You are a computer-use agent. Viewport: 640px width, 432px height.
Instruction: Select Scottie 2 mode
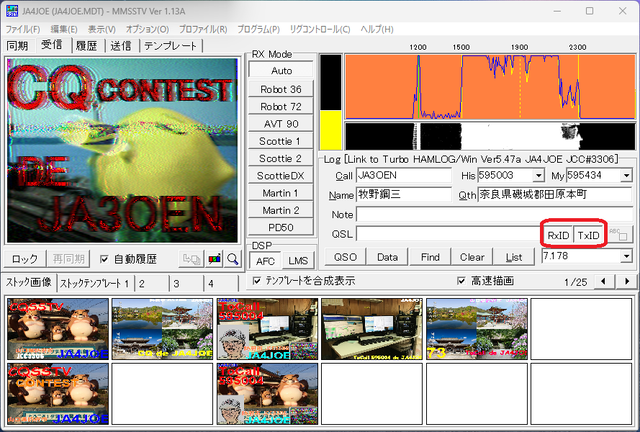[x=281, y=158]
